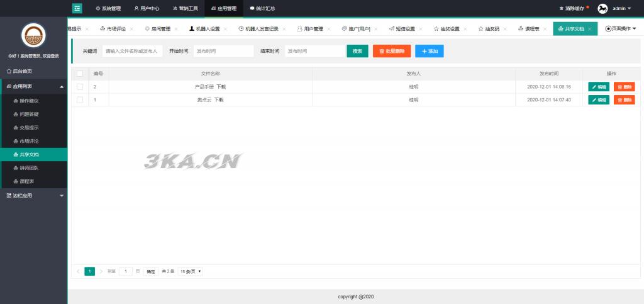Open the 15 条/页 page size dropdown
This screenshot has width=644, height=304.
click(190, 271)
